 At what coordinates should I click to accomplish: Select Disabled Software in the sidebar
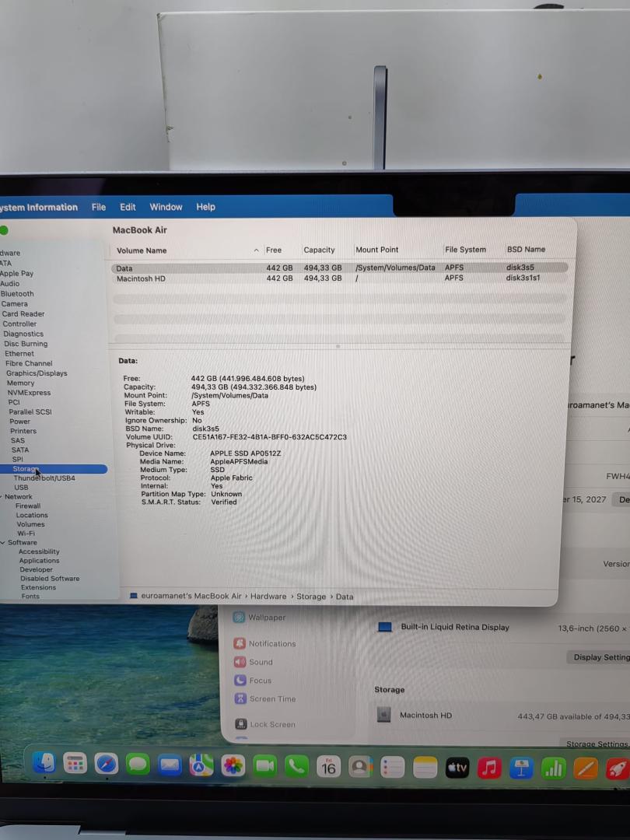(50, 579)
